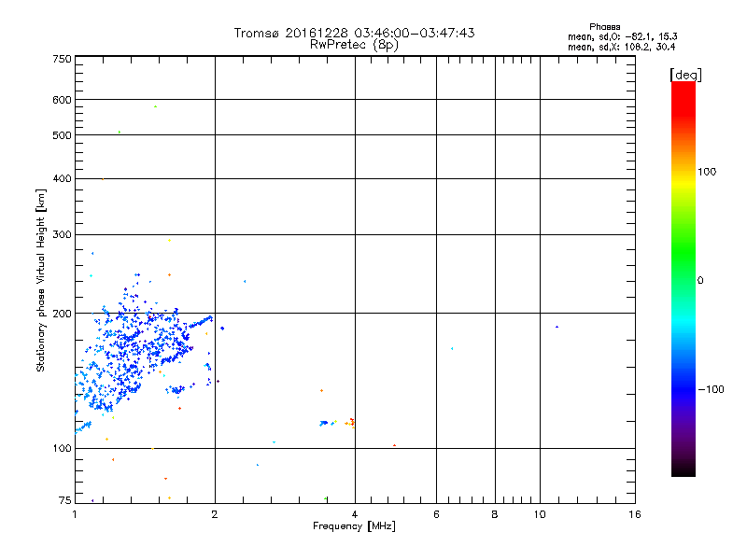Screen dimensions: 747x560
Task: Click the frequency axis label "6"
Action: tap(436, 514)
